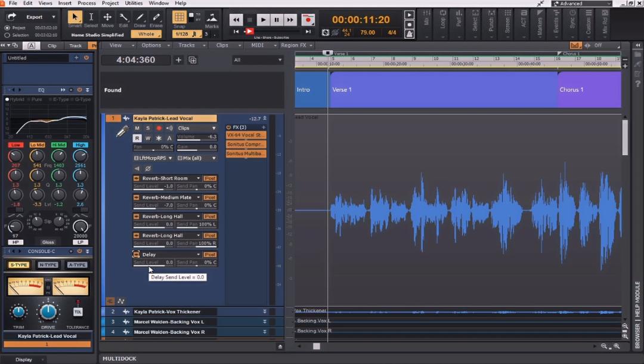The image size is (644, 364).
Task: Toggle Post on the Delay send
Action: pyautogui.click(x=210, y=254)
